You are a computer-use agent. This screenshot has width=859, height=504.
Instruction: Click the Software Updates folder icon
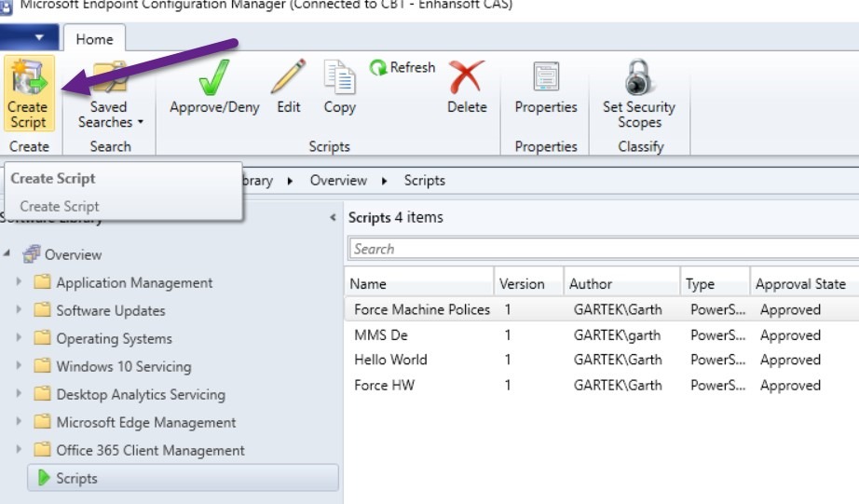[42, 310]
